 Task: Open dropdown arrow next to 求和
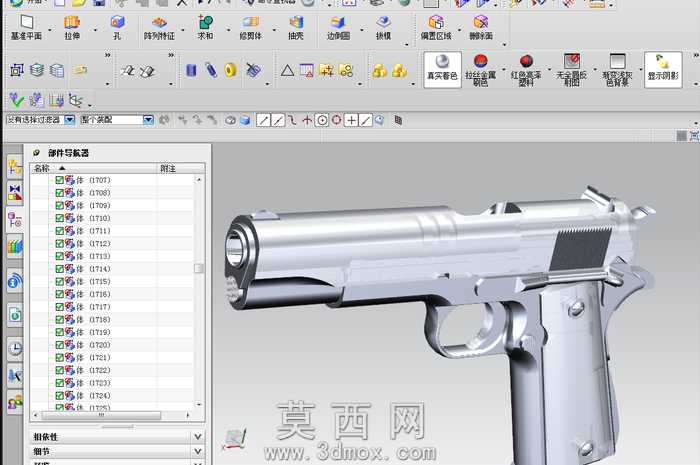pos(229,30)
